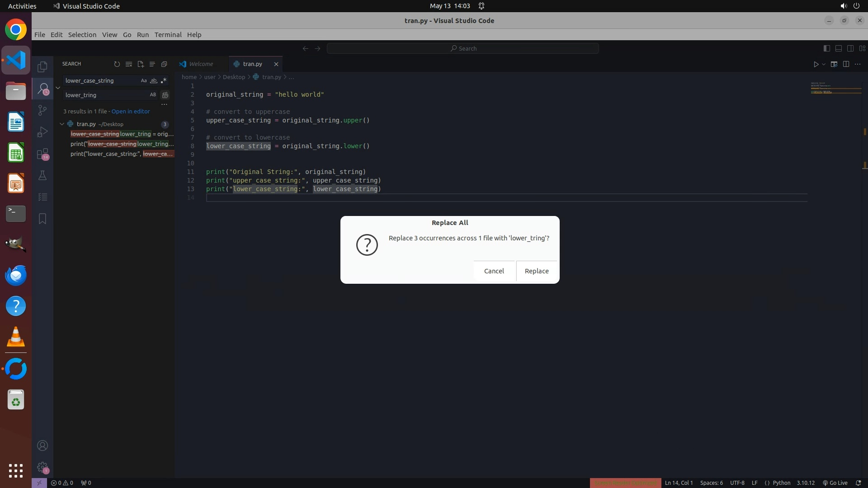Collapse the replace field chevron
The height and width of the screenshot is (488, 868).
click(58, 88)
